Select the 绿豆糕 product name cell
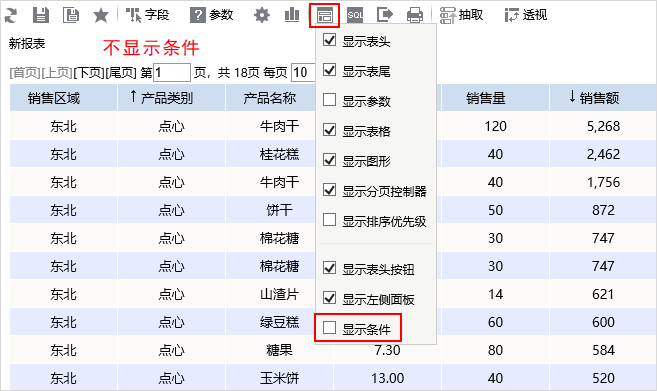Screen dimensions: 657x391 pos(279,322)
